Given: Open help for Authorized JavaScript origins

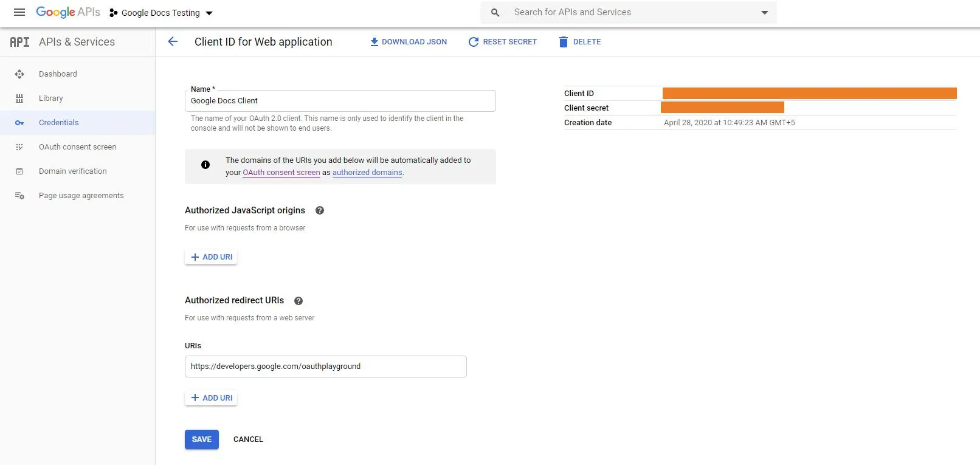Looking at the screenshot, I should 320,210.
